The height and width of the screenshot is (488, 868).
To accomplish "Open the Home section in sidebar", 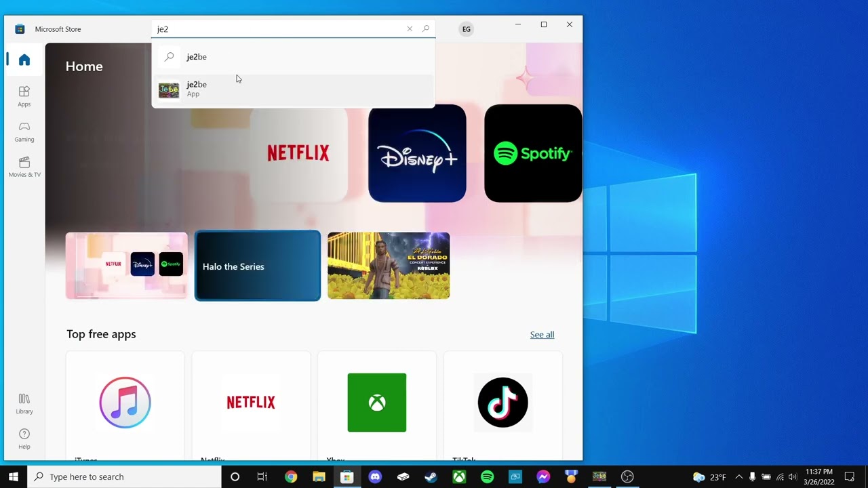I will tap(24, 60).
